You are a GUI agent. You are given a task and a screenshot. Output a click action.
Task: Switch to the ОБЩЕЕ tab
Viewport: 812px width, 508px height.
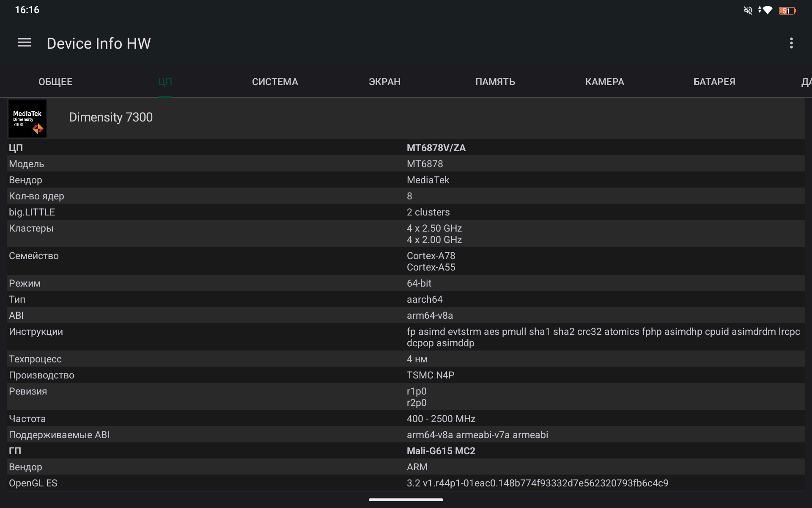click(x=55, y=82)
